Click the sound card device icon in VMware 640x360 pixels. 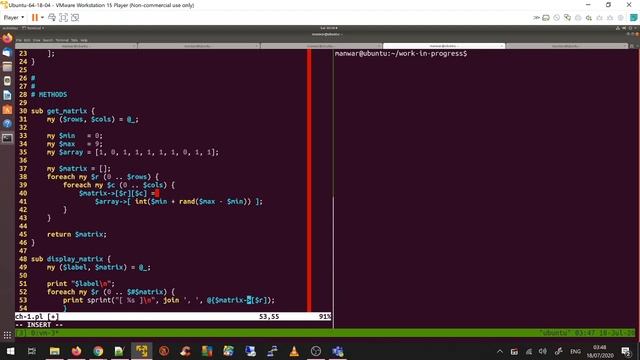click(589, 18)
